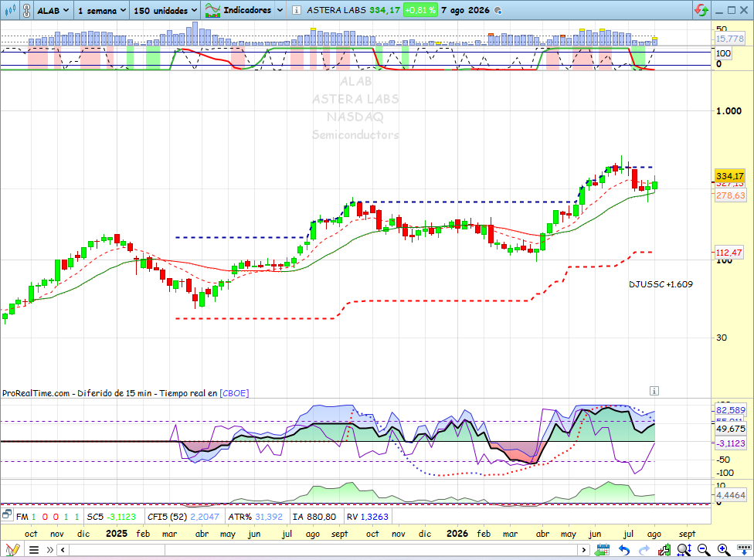Click the zoom out magnifier icon
The image size is (754, 560).
click(704, 549)
